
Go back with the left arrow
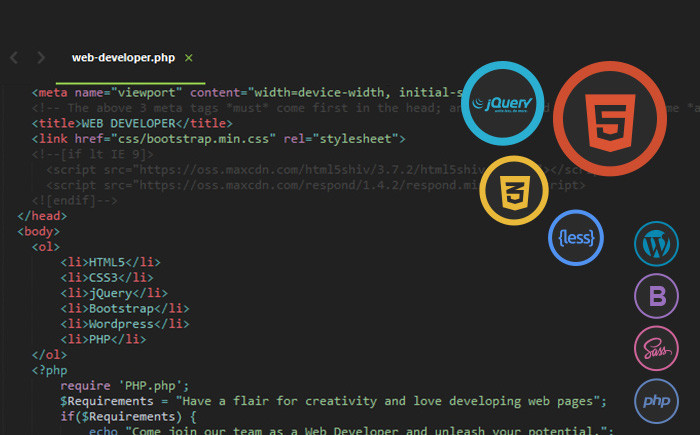point(14,58)
